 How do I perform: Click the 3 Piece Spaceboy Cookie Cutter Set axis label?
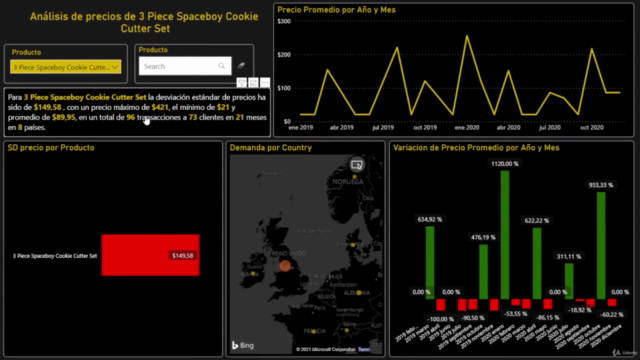[55, 256]
